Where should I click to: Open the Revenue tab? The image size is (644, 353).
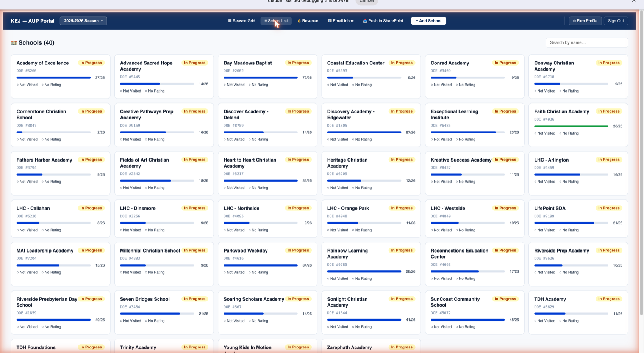click(308, 21)
